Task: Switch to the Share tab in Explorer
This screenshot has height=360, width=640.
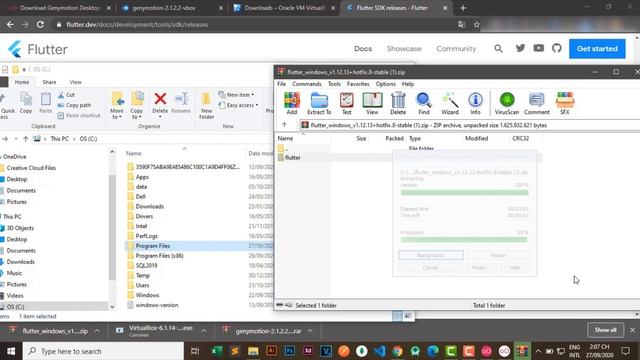Action: click(x=49, y=82)
